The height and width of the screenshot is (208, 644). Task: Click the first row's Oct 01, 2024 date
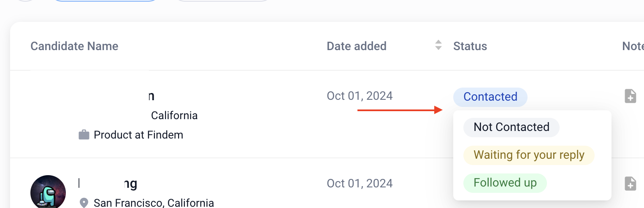pos(360,96)
